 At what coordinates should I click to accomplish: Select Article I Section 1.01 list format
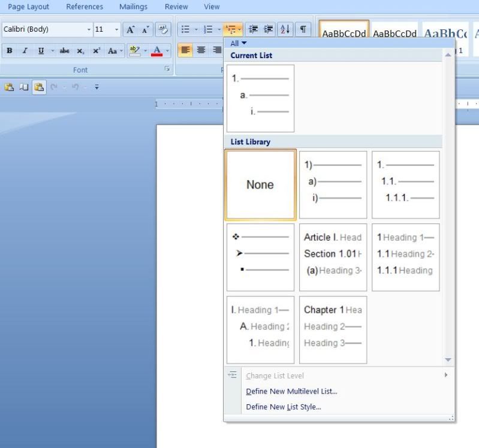(333, 258)
